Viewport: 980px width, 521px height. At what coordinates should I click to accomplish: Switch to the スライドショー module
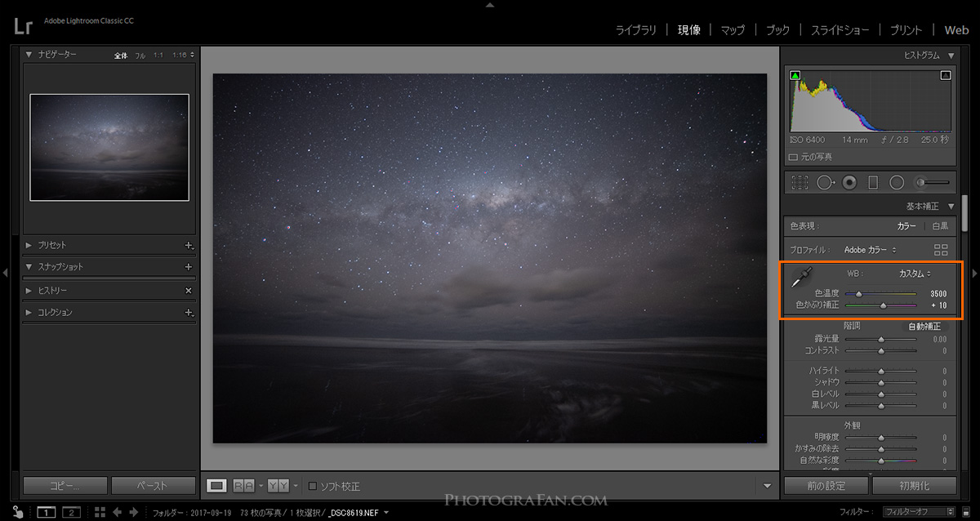[840, 30]
